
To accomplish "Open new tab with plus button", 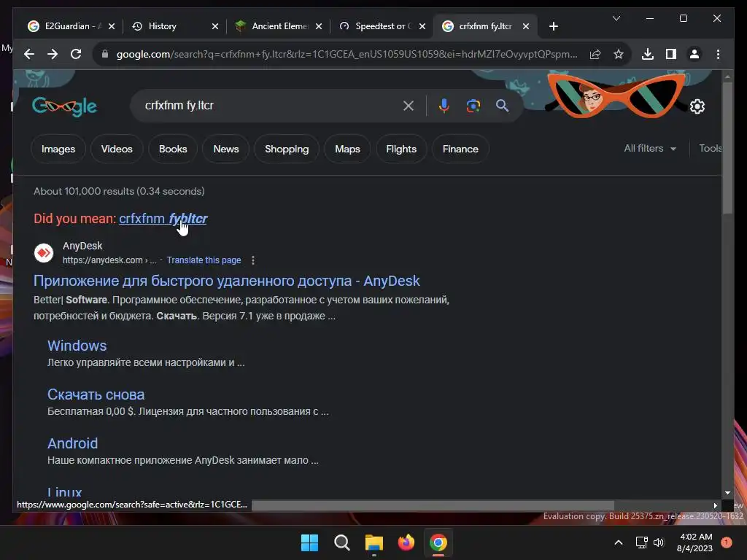I will (554, 26).
